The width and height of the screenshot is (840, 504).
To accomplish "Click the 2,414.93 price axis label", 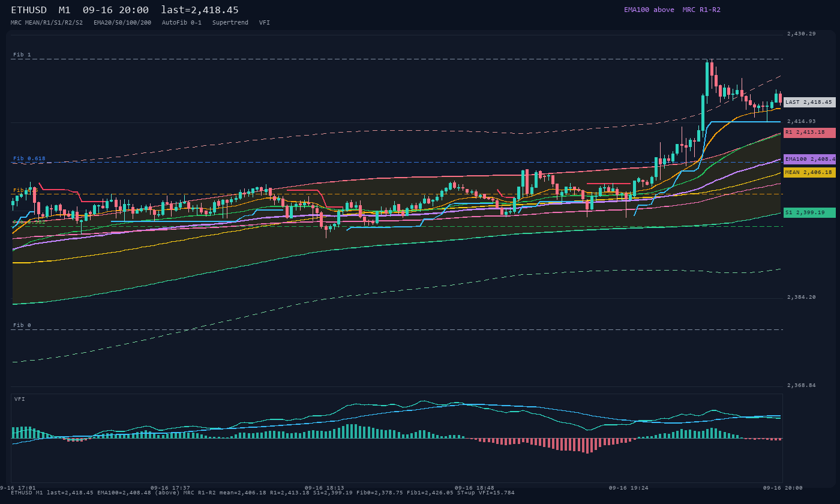I will (x=802, y=121).
